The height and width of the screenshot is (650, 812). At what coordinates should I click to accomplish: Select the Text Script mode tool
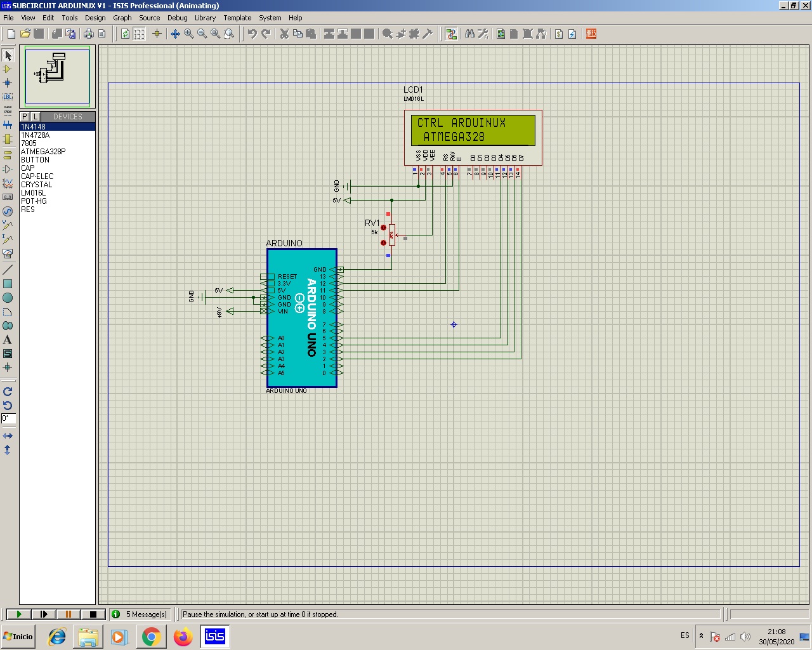(x=8, y=111)
